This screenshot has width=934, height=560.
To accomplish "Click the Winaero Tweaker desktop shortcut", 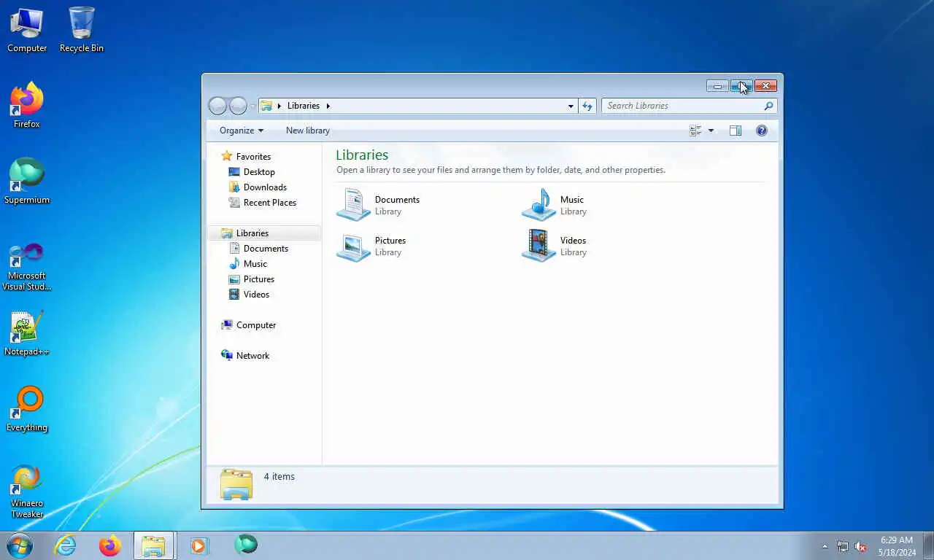I will (27, 492).
